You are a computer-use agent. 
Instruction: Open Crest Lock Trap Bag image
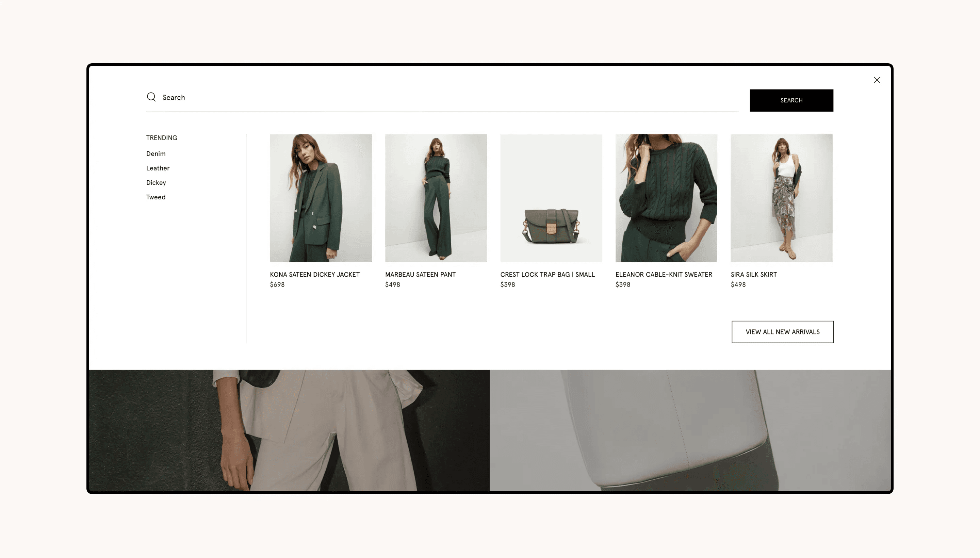[551, 198]
